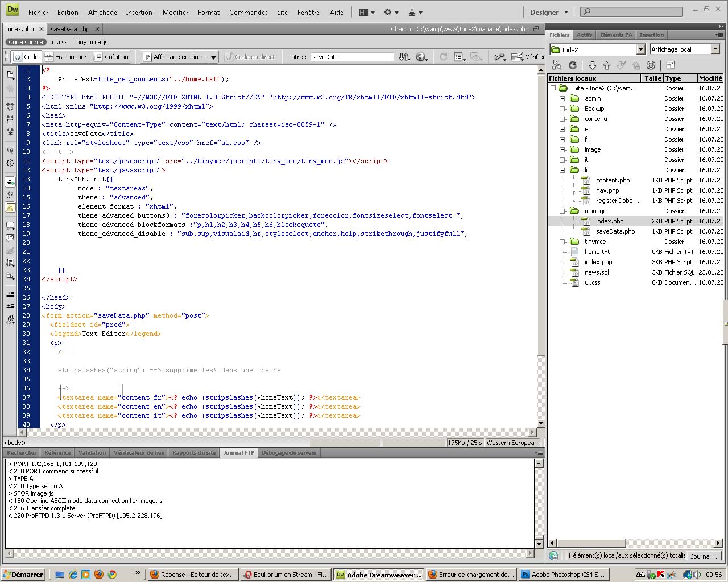728x582 pixels.
Task: Outdent code icon in coding toolbar
Action: 10,306
